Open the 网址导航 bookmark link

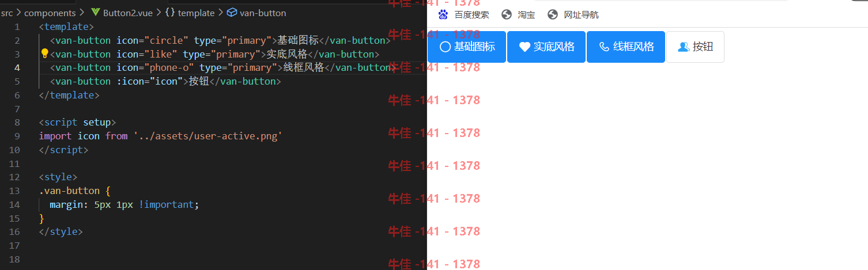(581, 14)
